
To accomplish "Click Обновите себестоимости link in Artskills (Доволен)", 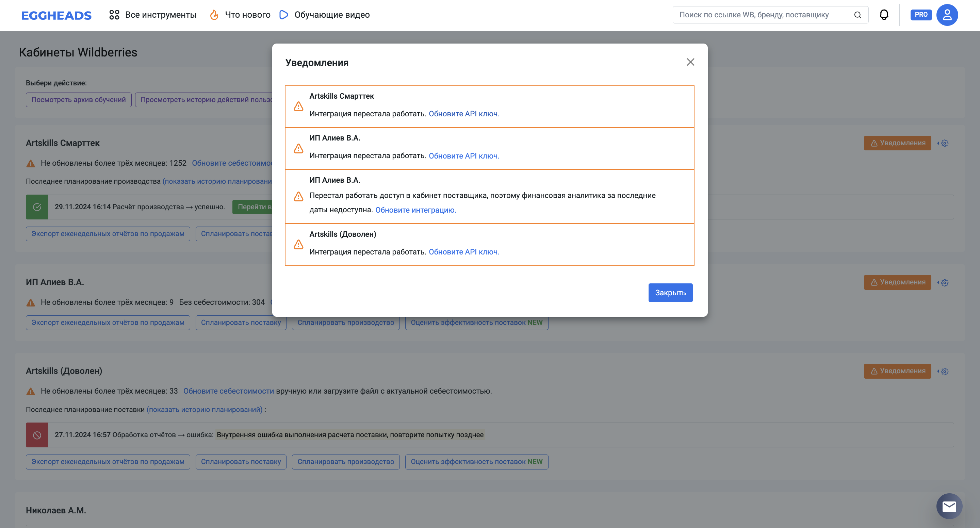I will point(229,391).
